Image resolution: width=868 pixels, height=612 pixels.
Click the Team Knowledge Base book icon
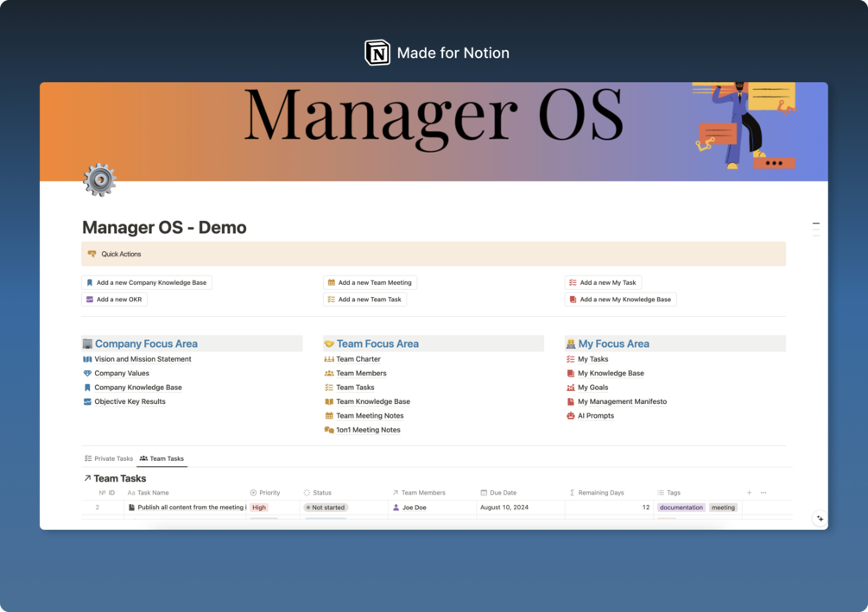point(329,401)
